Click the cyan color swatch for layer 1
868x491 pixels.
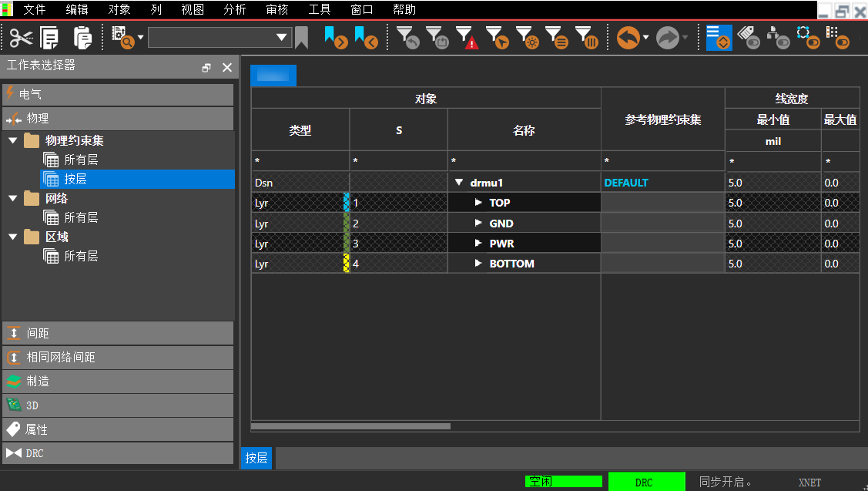(x=347, y=202)
